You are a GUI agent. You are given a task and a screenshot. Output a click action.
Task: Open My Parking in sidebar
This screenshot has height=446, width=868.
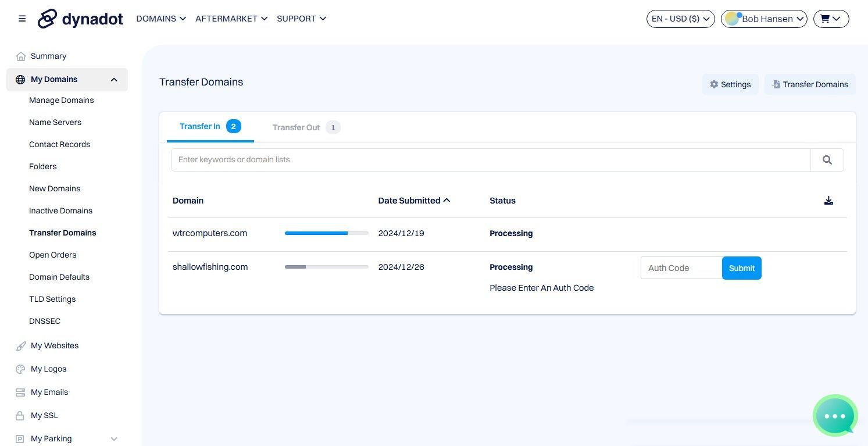pyautogui.click(x=51, y=439)
